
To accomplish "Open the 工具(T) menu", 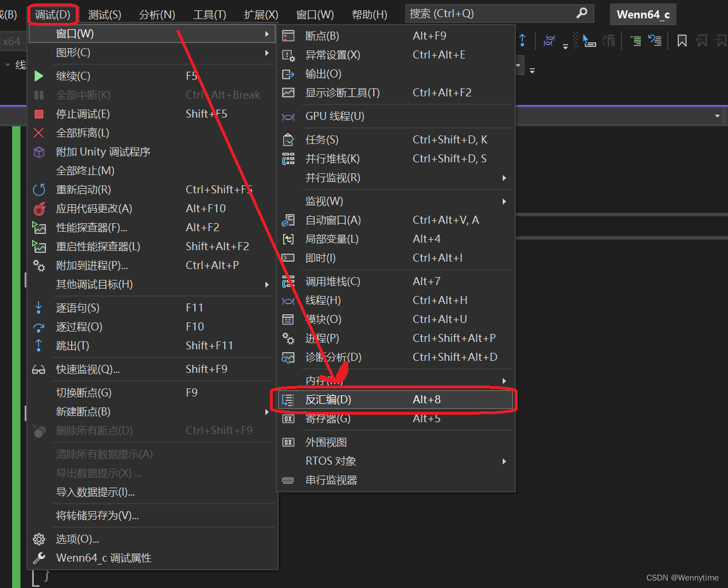I will click(x=209, y=14).
